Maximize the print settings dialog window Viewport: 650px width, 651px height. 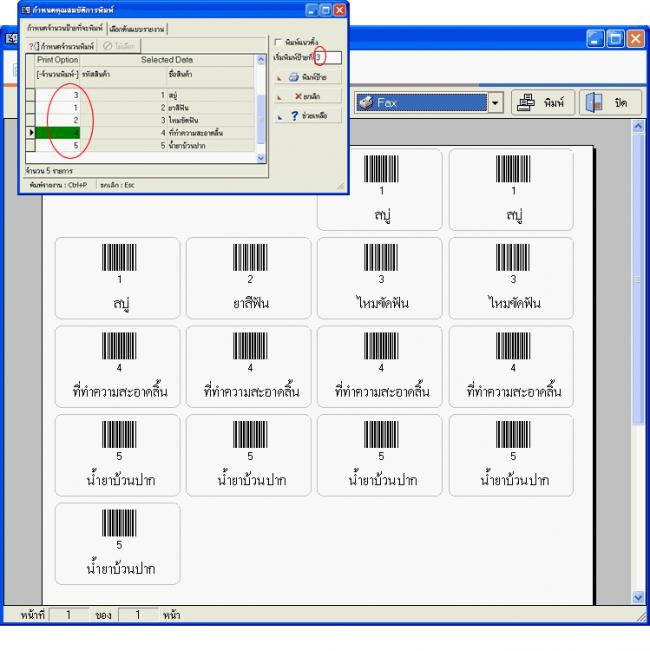(326, 10)
